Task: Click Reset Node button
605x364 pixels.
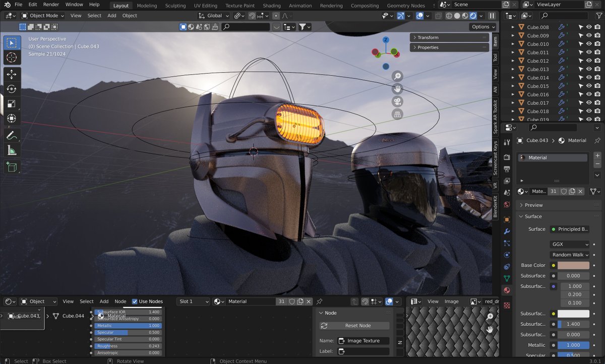Action: tap(354, 326)
